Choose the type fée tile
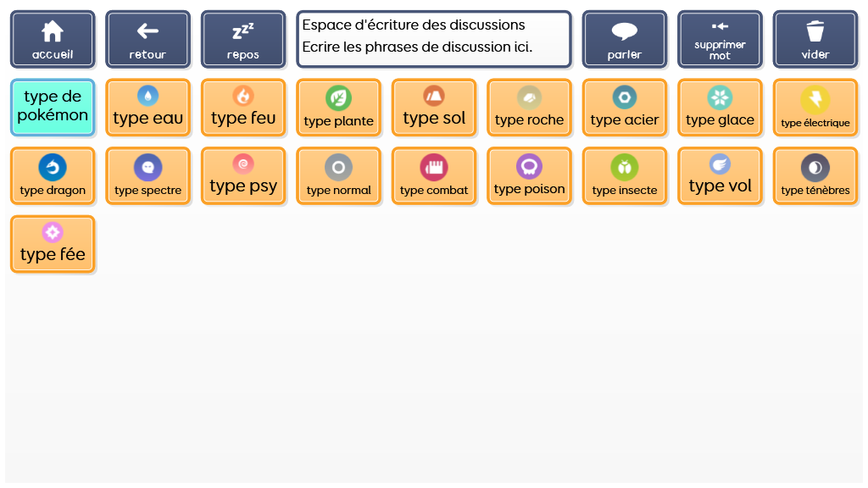 pos(53,244)
